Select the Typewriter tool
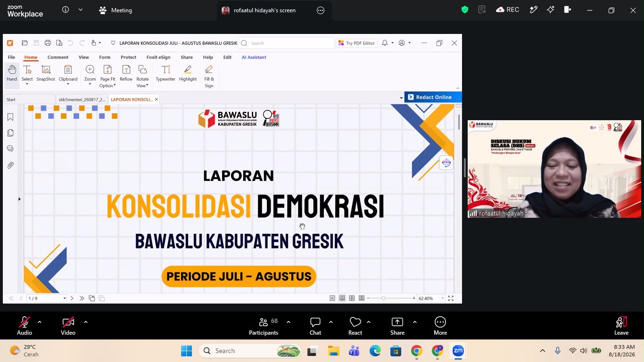Screen dimensions: 644x362 165,74
